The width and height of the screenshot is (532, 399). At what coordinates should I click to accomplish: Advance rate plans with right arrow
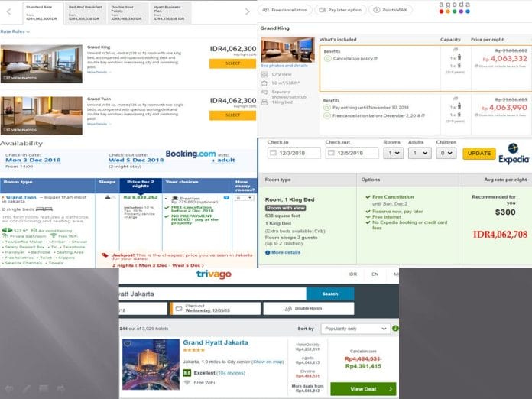coord(248,12)
